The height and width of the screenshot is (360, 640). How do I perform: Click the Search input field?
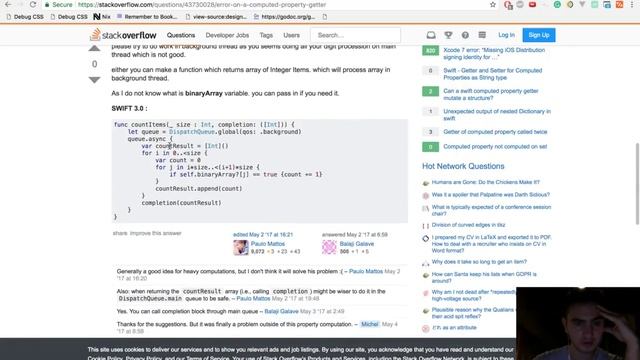[x=356, y=35]
